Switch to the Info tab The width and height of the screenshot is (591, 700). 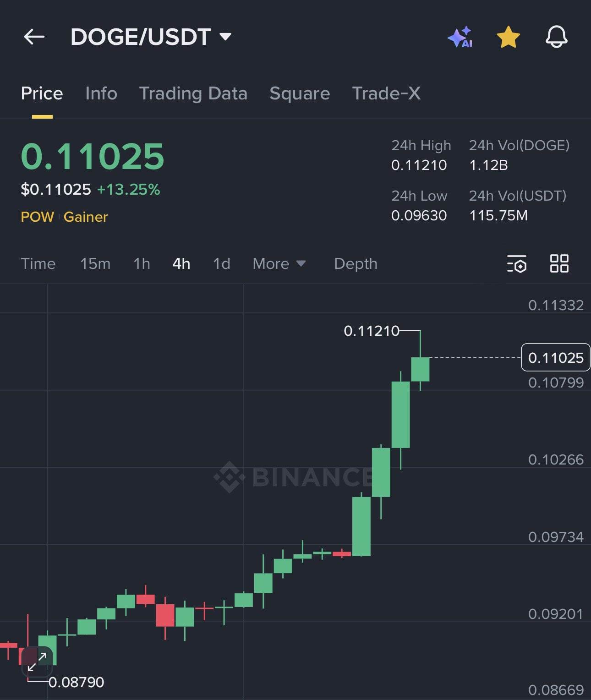tap(101, 93)
